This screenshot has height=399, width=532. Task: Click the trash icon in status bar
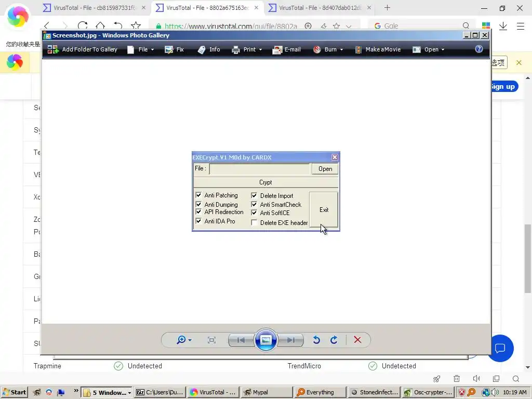(457, 378)
